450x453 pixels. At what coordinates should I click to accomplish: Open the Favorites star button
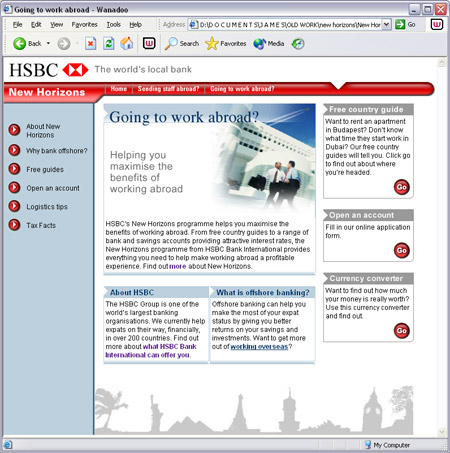[x=226, y=44]
